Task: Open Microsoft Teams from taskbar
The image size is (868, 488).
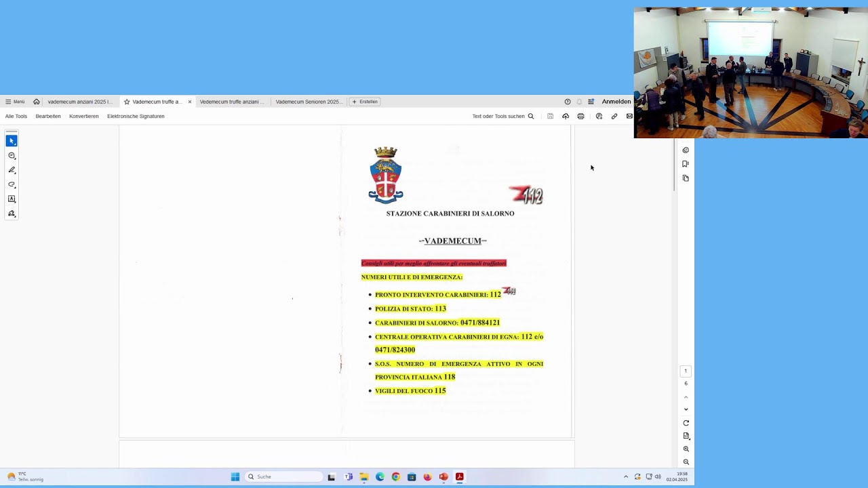Action: point(349,477)
